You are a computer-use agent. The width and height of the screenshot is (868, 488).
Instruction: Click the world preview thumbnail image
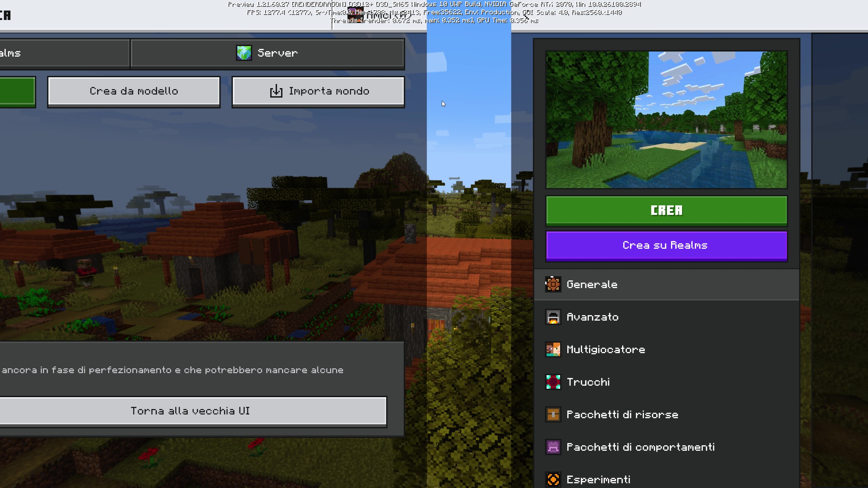point(666,120)
